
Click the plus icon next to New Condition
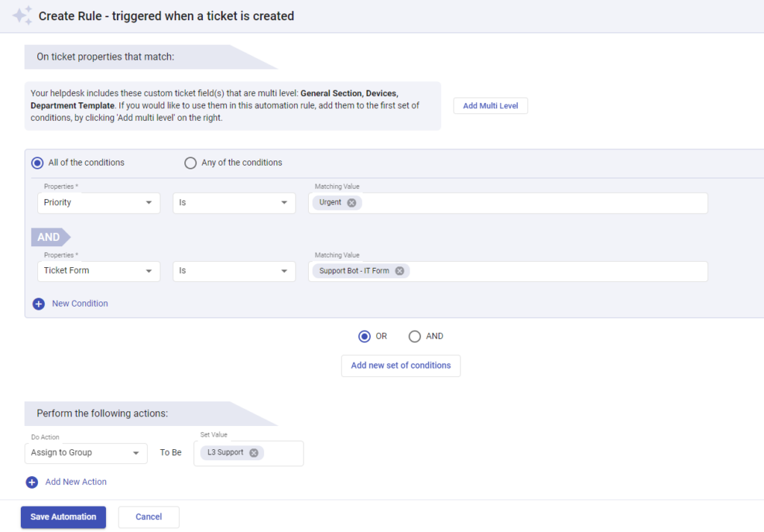(39, 304)
